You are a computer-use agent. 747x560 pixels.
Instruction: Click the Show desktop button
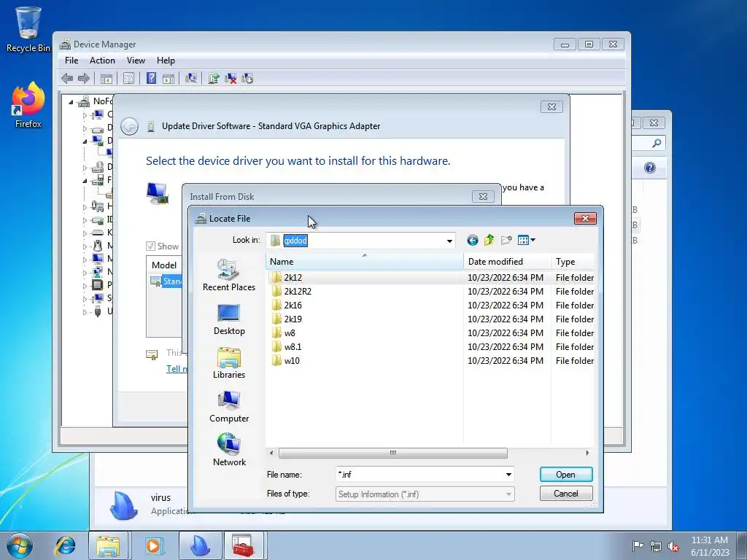click(742, 545)
